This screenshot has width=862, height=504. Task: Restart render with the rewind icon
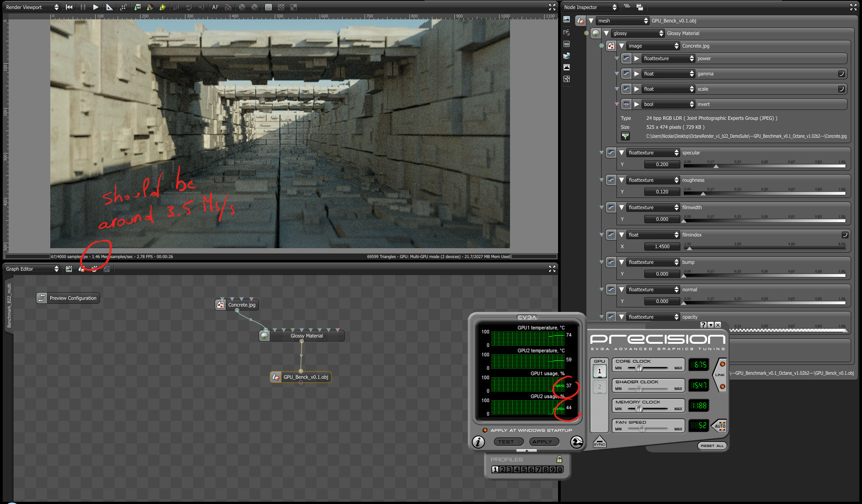coord(69,7)
